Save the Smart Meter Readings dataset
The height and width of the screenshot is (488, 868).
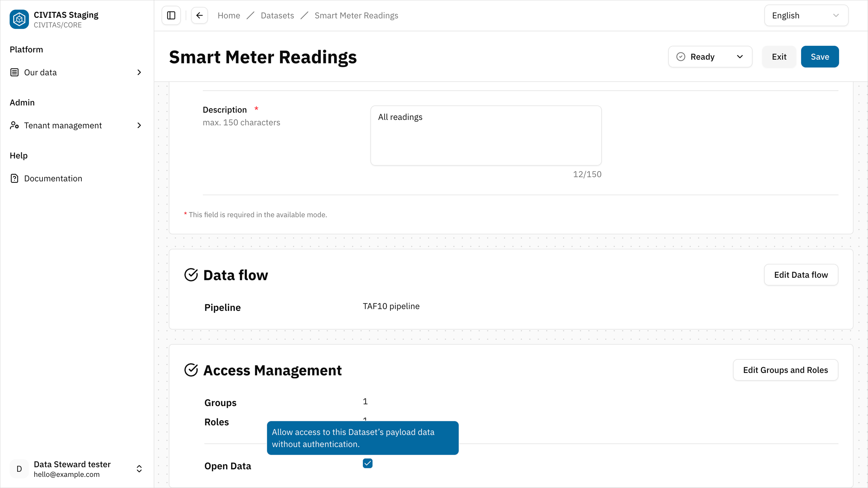point(820,57)
